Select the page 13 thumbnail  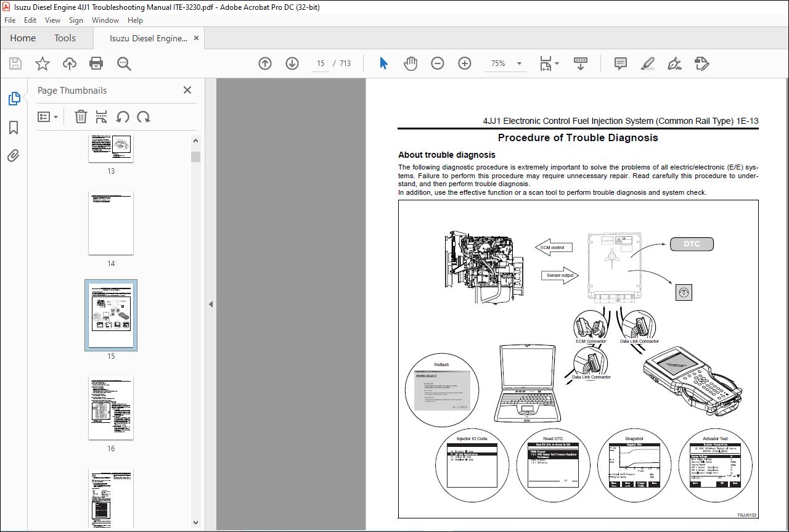click(x=111, y=148)
